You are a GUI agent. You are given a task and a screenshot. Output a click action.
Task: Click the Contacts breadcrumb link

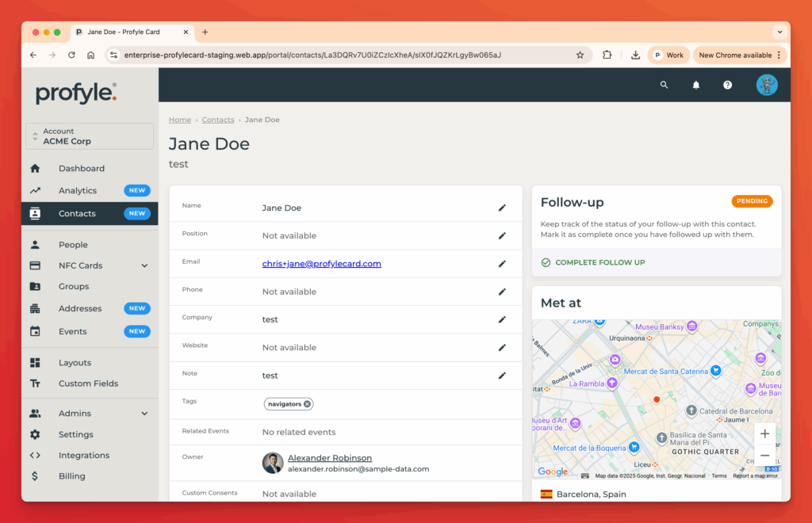218,120
